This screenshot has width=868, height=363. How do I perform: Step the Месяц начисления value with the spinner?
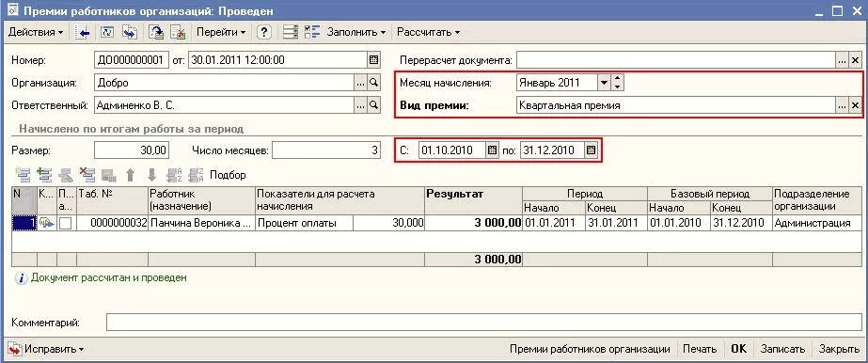tap(618, 83)
